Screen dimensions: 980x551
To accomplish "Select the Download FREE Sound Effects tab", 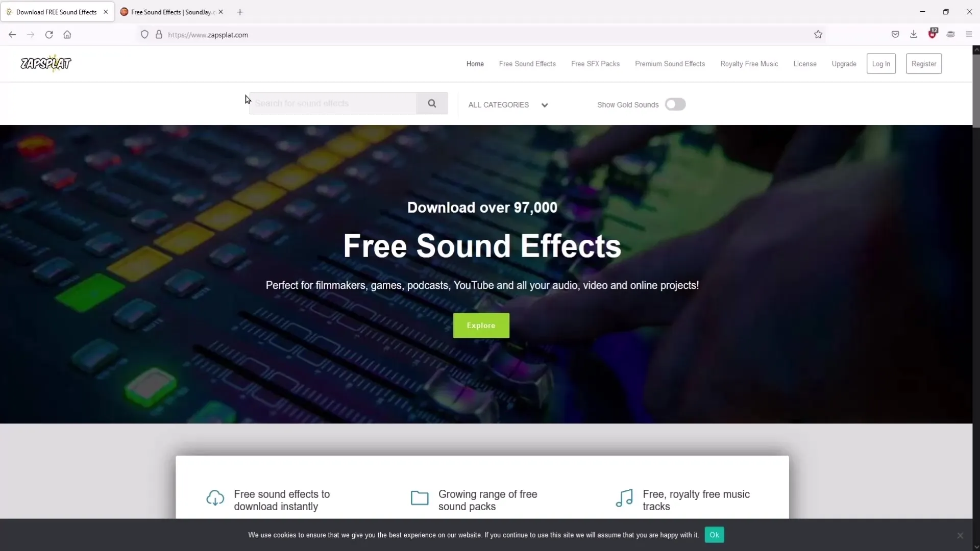I will [57, 12].
